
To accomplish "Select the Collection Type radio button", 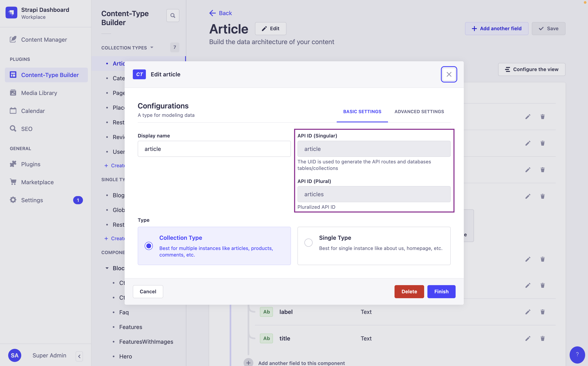I will [149, 245].
